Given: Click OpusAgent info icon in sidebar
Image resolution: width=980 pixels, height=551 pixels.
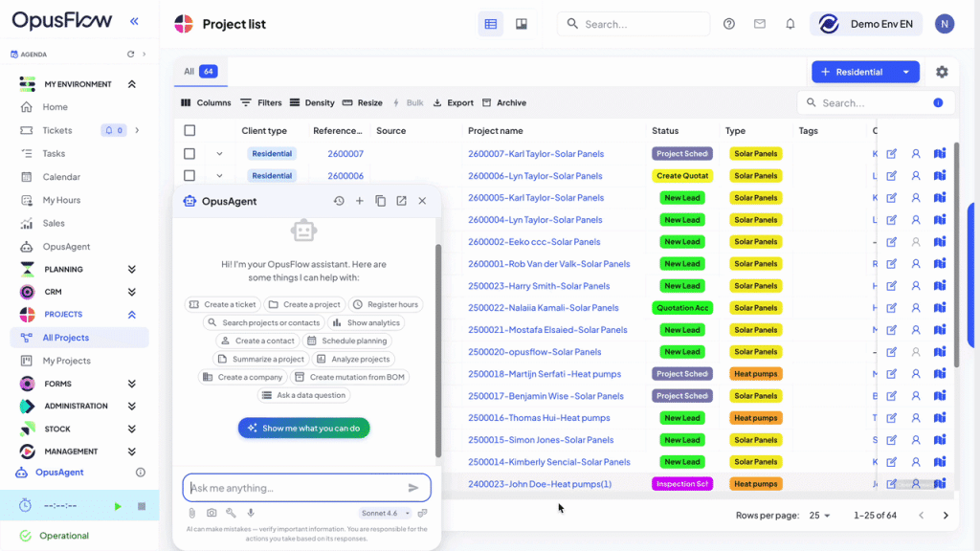Looking at the screenshot, I should point(141,473).
